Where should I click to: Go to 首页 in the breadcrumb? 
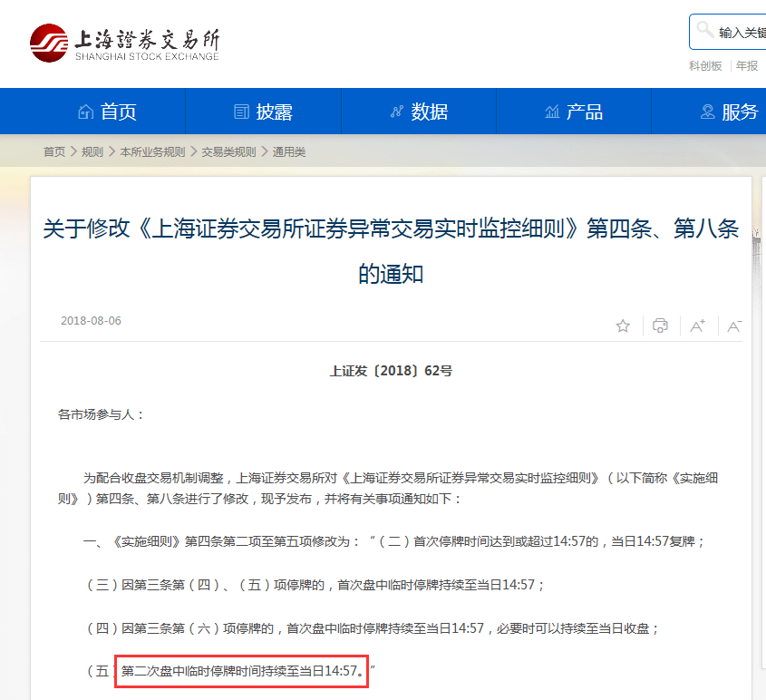click(x=54, y=152)
